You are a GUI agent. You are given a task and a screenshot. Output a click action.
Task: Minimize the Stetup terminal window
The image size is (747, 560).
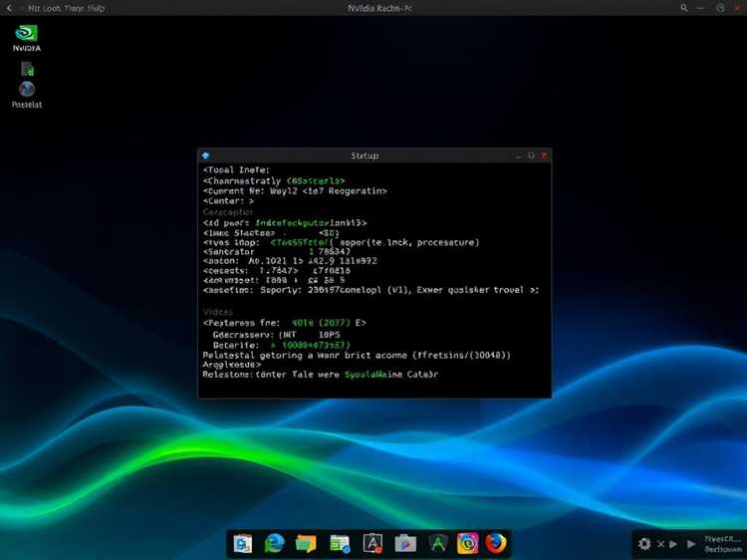(x=518, y=155)
